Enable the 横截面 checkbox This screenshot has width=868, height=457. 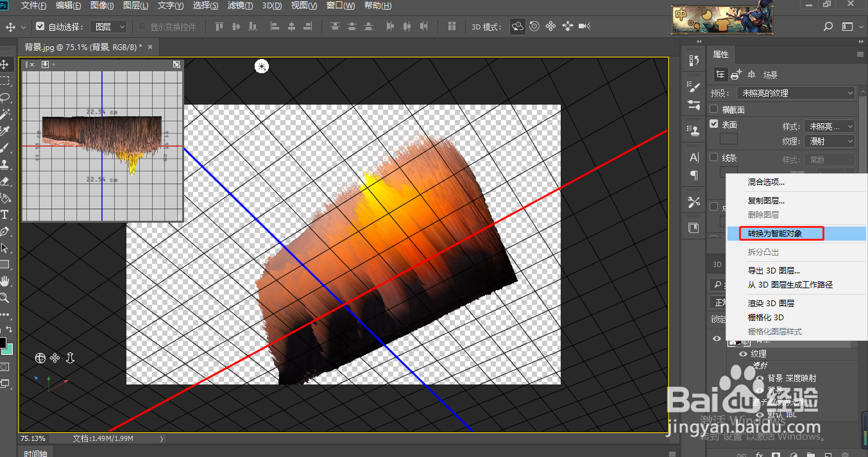coord(714,110)
